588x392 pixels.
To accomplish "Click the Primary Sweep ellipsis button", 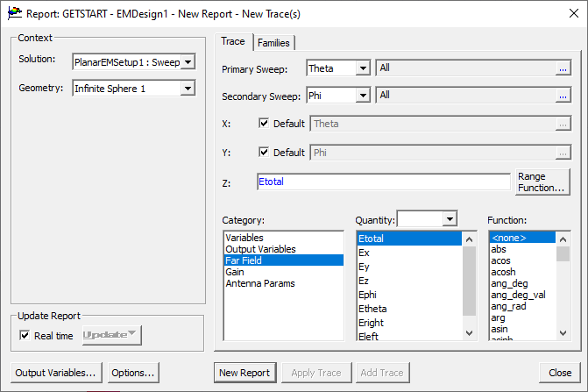I will [563, 68].
